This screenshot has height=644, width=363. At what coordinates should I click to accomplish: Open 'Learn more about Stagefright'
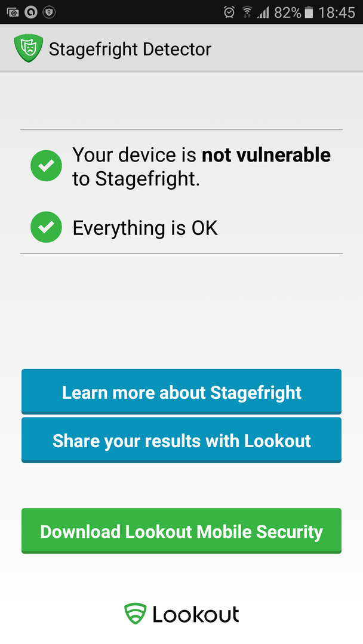pyautogui.click(x=181, y=391)
